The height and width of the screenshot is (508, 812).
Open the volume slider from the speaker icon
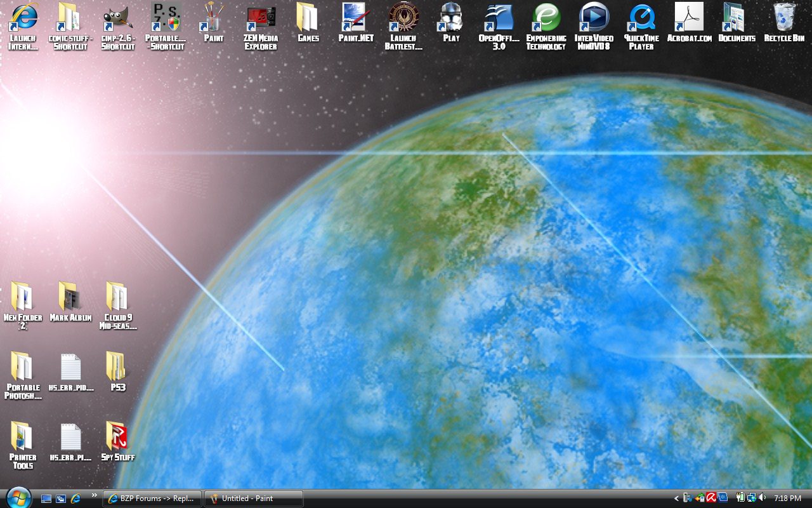[x=762, y=498]
